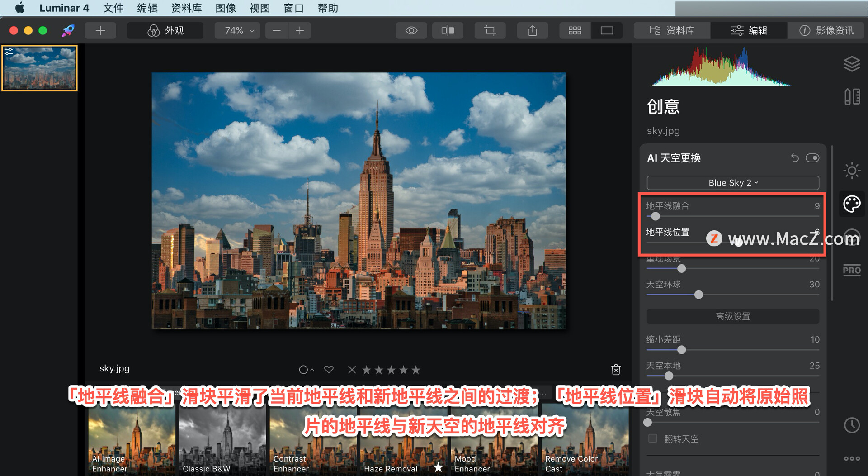Open the color label circle picker
Viewport: 868px width, 476px height.
[306, 370]
